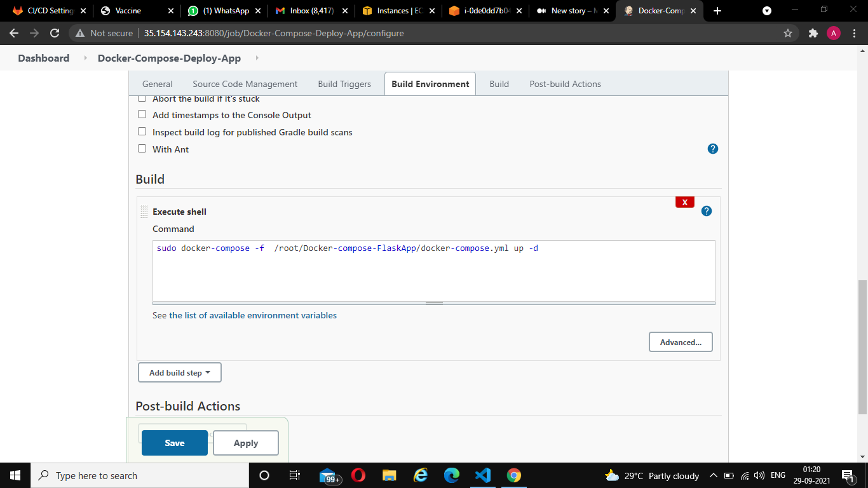Open the notifications icon in system tray
This screenshot has width=868, height=488.
click(848, 475)
